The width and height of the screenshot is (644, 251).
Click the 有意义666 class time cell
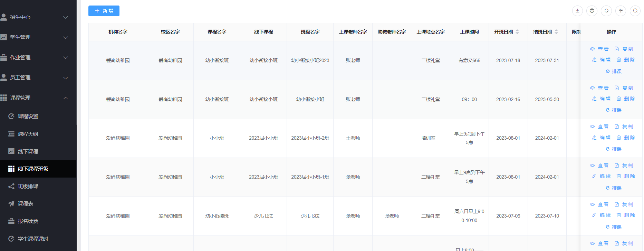469,60
